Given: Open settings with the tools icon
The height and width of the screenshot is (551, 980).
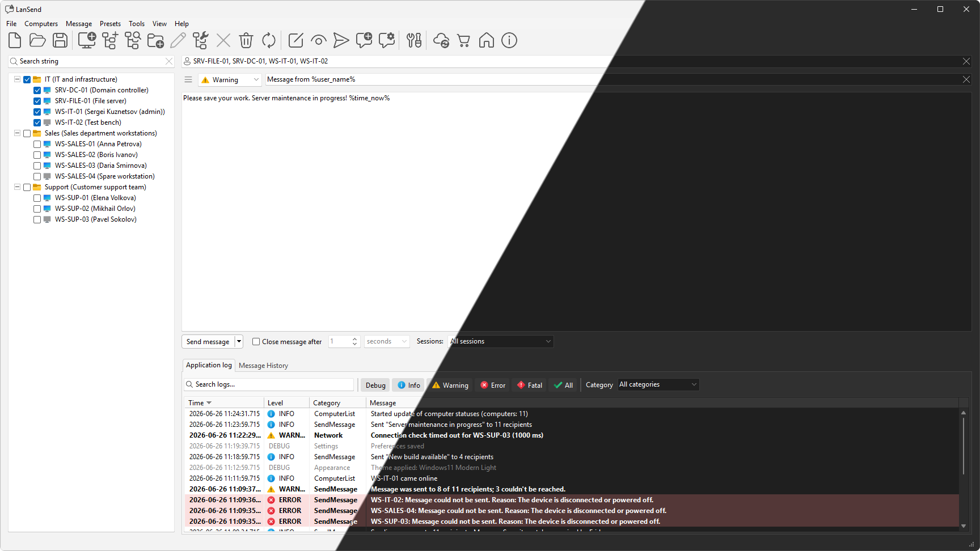Looking at the screenshot, I should [x=414, y=40].
